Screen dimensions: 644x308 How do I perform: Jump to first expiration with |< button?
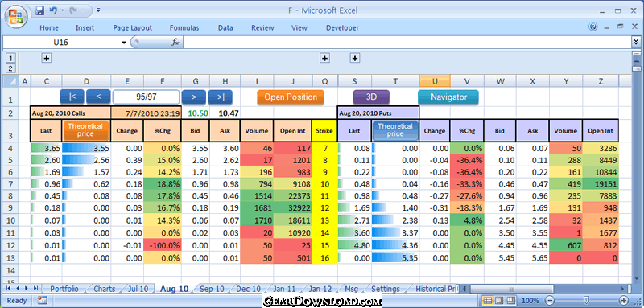(x=72, y=97)
